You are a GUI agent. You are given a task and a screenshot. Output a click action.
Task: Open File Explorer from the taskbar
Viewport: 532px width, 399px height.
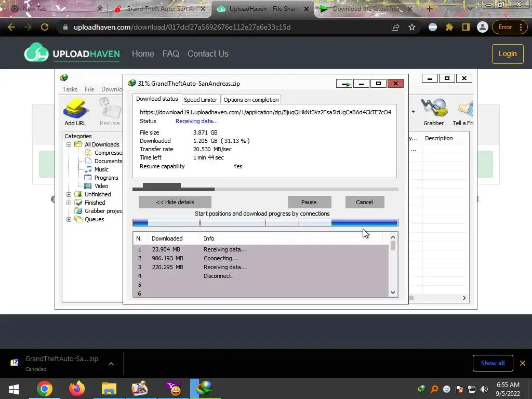109,389
